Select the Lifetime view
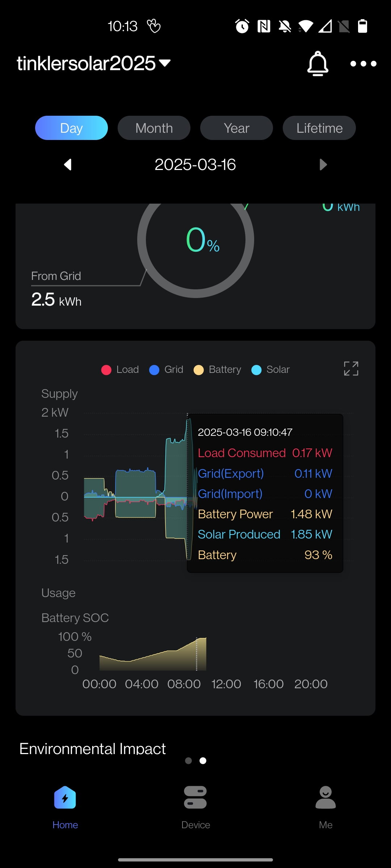Image resolution: width=391 pixels, height=868 pixels. (x=319, y=128)
